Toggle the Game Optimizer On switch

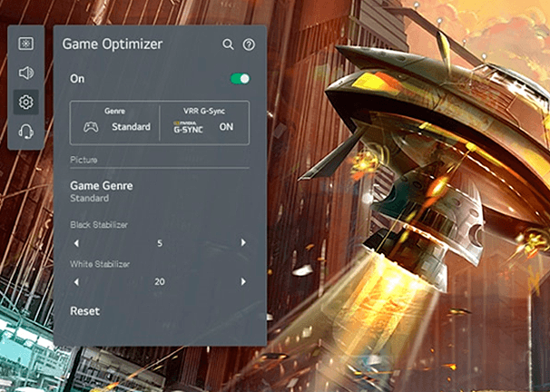point(240,79)
